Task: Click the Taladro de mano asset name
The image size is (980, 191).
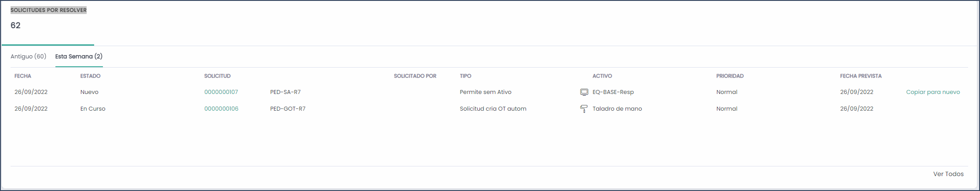Action: pos(617,109)
